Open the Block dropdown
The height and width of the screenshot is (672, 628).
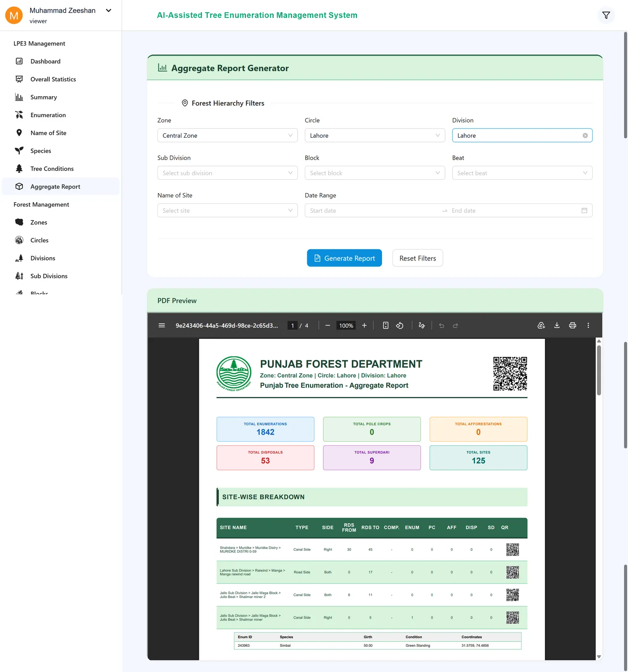(x=375, y=173)
